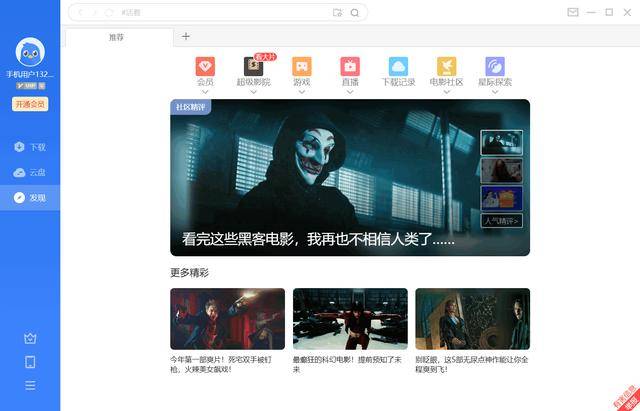The height and width of the screenshot is (411, 640).
Task: Click the 社区精评 tag on banner
Action: (x=191, y=107)
